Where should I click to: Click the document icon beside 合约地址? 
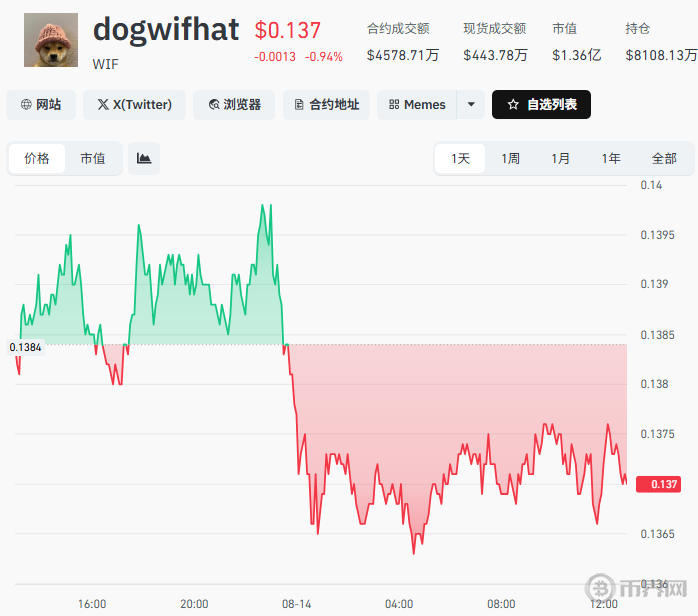coord(299,105)
